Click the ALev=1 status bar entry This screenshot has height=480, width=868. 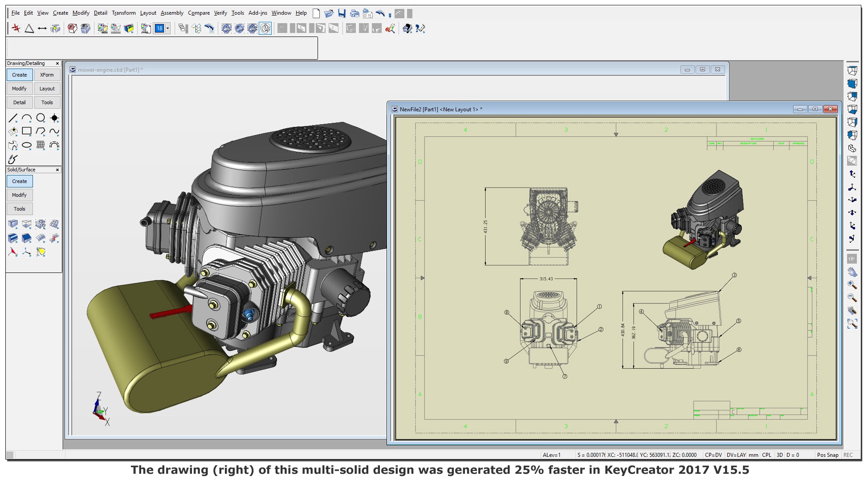pyautogui.click(x=552, y=455)
